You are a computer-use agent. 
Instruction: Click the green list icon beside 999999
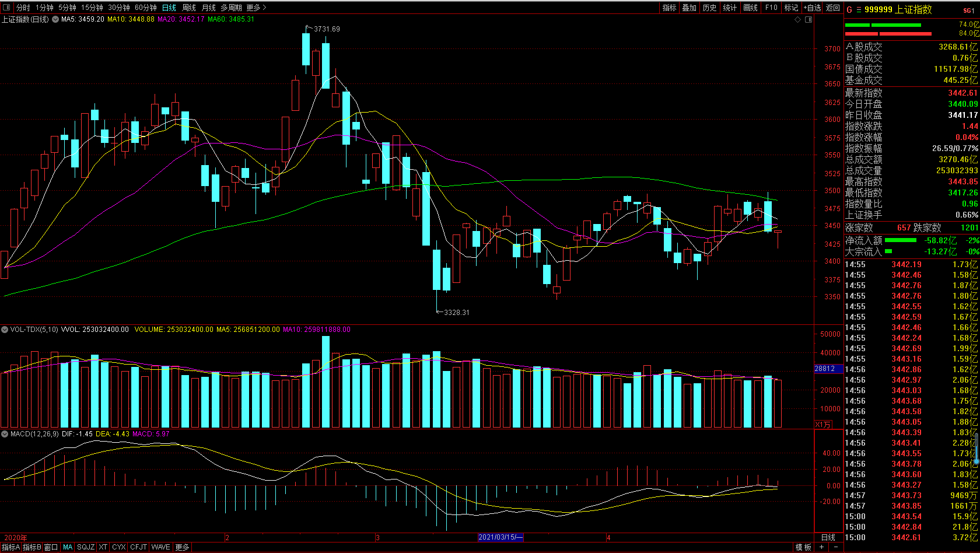pyautogui.click(x=859, y=10)
